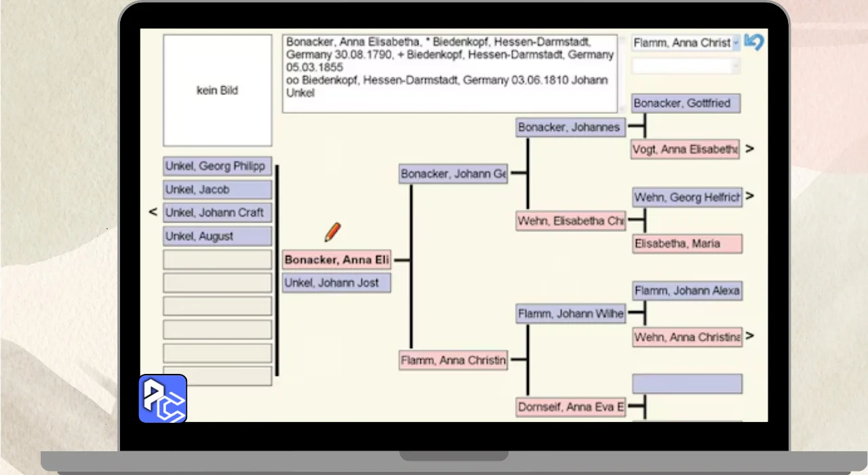The image size is (868, 475).
Task: Expand ancestors arrow next to Wehn, Anna Christina
Action: (x=749, y=336)
